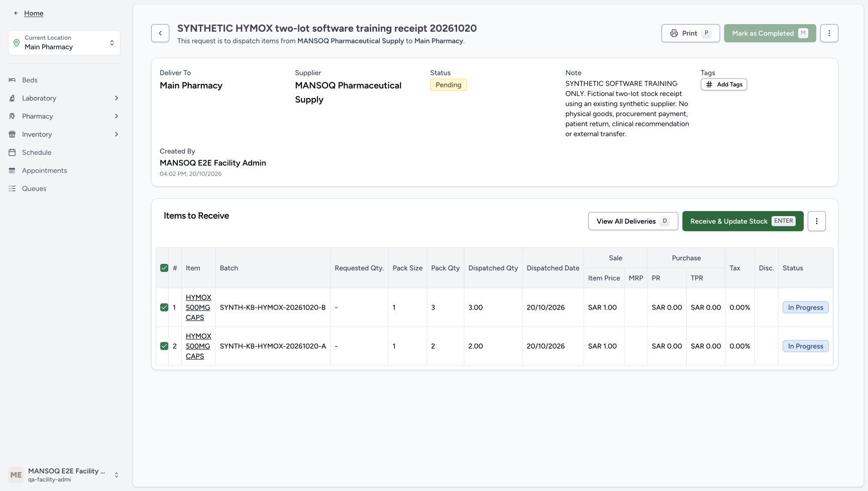The image size is (868, 491).
Task: Click the Queues list icon
Action: (x=12, y=188)
